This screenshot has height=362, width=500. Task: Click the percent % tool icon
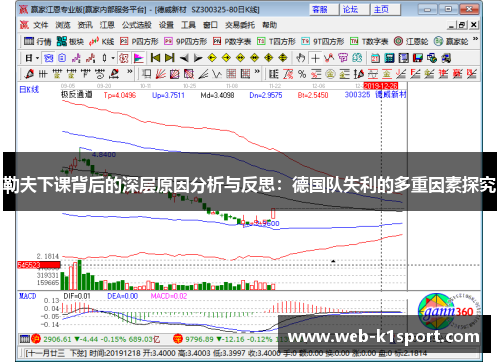coord(302,74)
